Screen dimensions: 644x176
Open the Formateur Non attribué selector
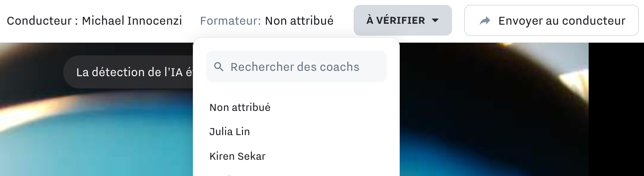299,21
